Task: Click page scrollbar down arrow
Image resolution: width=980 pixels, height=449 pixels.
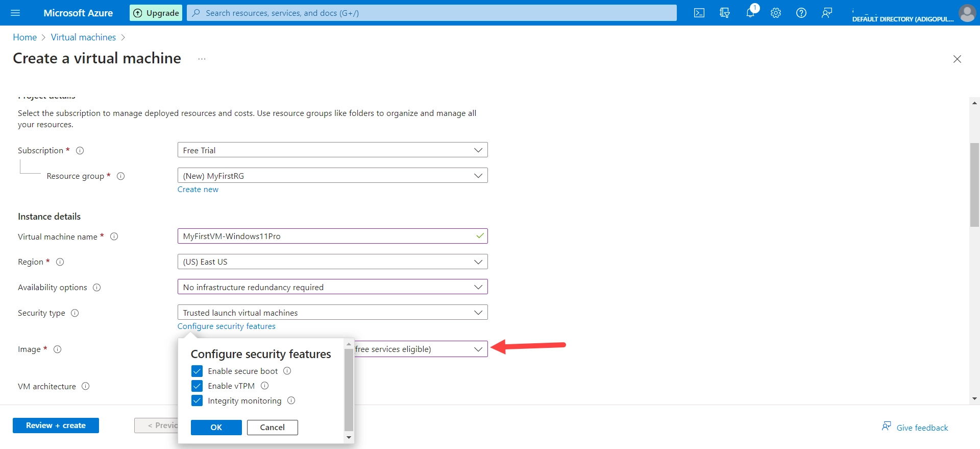Action: coord(974,399)
